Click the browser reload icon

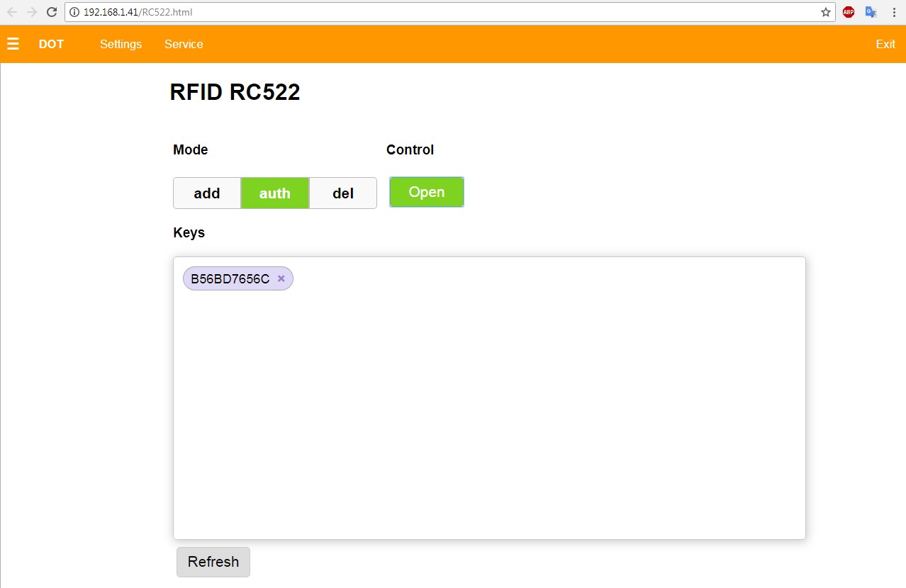[52, 12]
